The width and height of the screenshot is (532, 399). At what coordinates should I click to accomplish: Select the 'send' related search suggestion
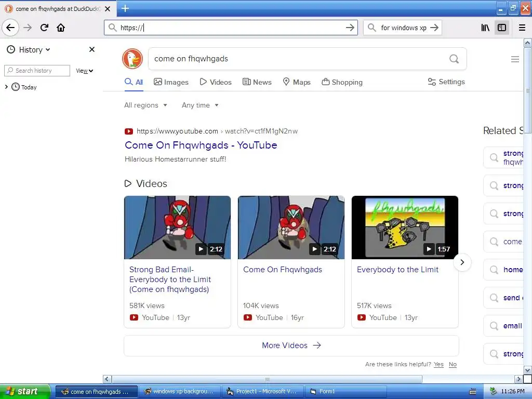(x=503, y=298)
